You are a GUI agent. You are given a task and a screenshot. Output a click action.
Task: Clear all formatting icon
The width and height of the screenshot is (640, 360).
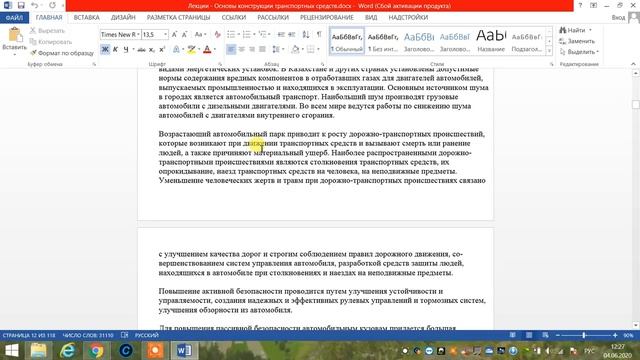[218, 35]
